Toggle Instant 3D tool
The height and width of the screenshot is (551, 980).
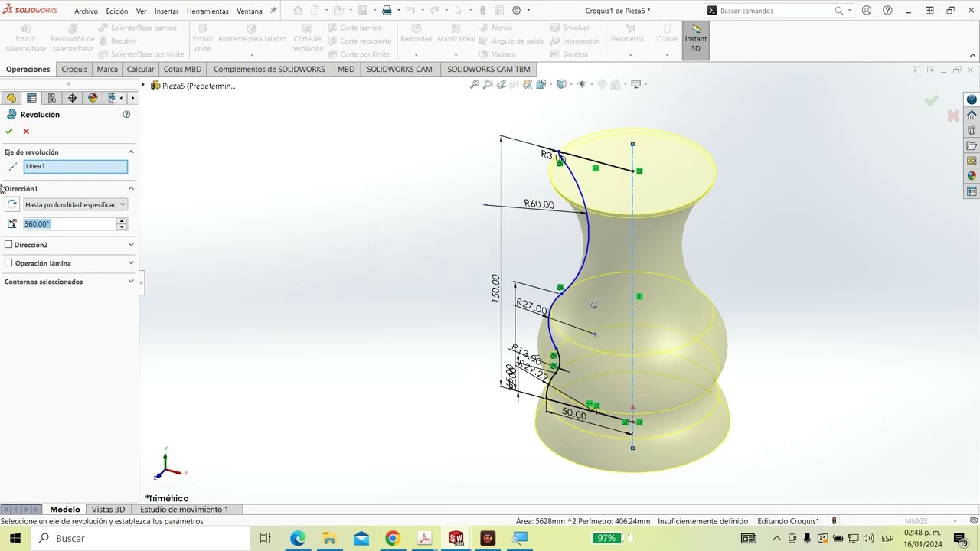click(x=696, y=39)
